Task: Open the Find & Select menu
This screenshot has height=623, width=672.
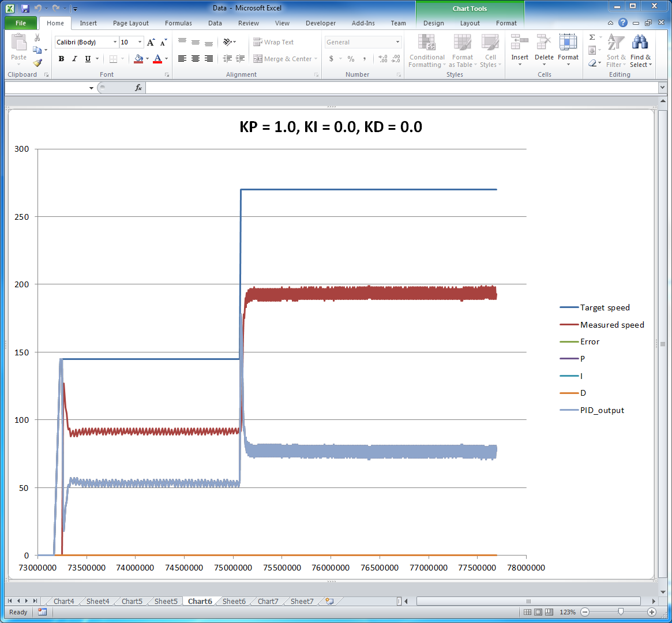Action: pyautogui.click(x=640, y=51)
